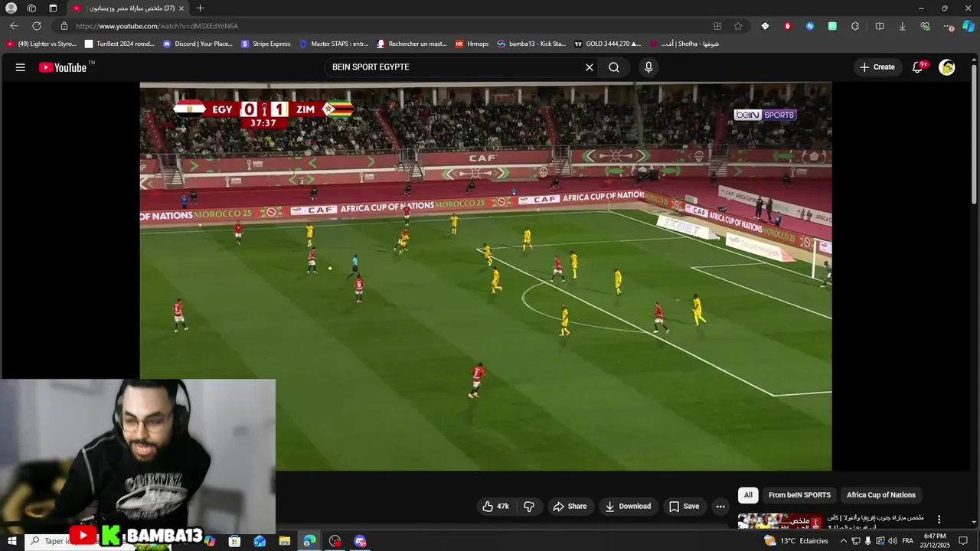The image size is (980, 551).
Task: Open more actions menu beside Save
Action: coord(720,507)
